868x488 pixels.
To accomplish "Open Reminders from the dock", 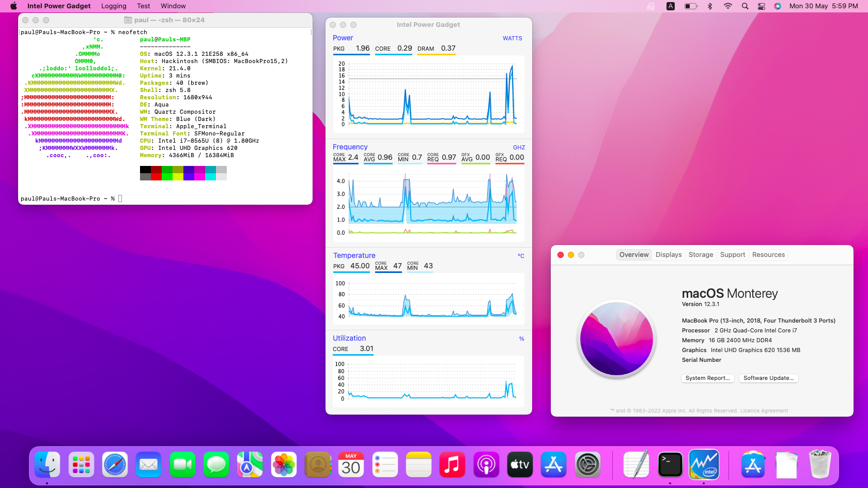I will coord(385,464).
